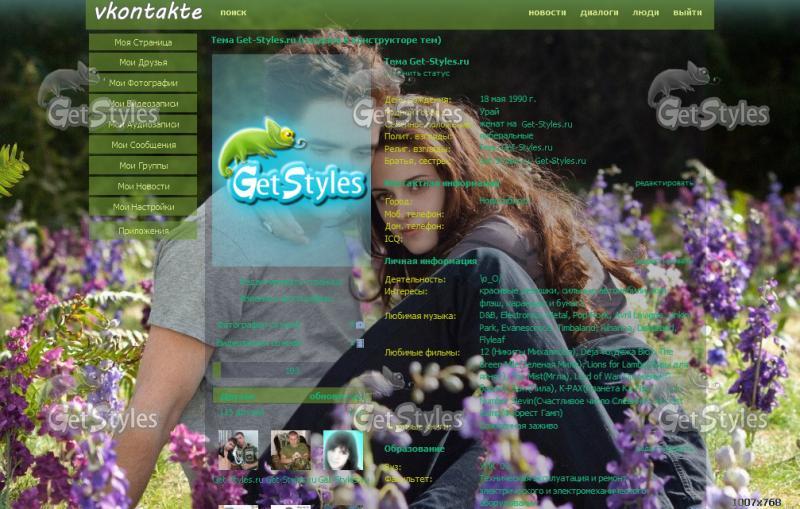Click редактировать next to contact information

(x=664, y=183)
